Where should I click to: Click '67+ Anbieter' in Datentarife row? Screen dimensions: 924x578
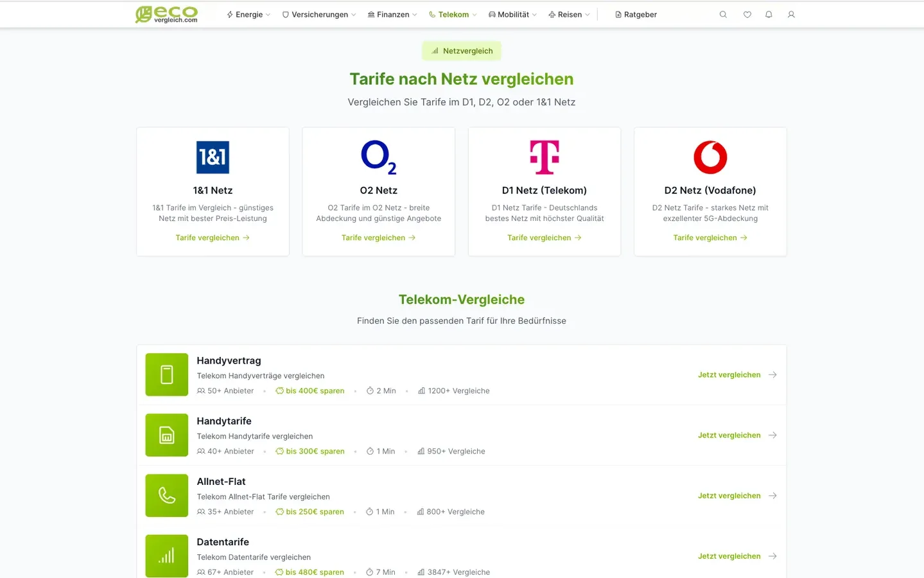pos(225,572)
